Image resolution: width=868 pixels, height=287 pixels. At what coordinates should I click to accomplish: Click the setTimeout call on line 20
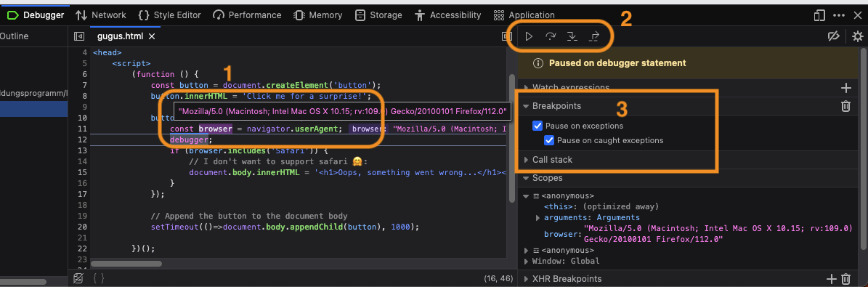coord(174,227)
